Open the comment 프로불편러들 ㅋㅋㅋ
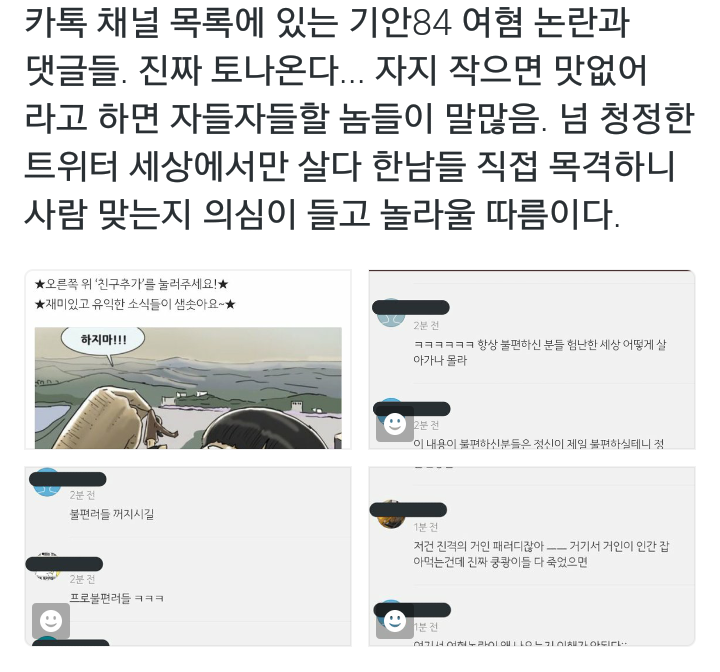The width and height of the screenshot is (720, 672). [x=117, y=598]
